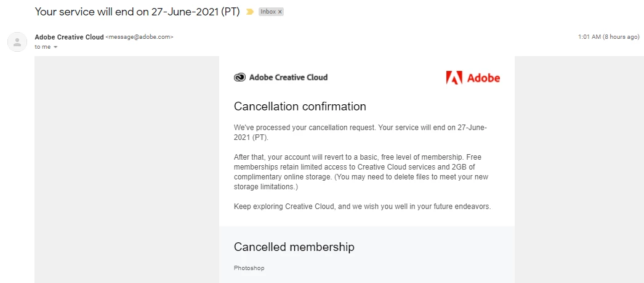Expand recipient details arrow beside 'to me'
This screenshot has height=283, width=644.
pos(55,47)
